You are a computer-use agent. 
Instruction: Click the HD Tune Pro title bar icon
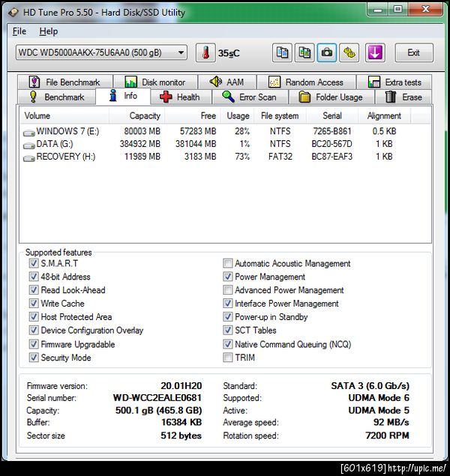pos(13,13)
